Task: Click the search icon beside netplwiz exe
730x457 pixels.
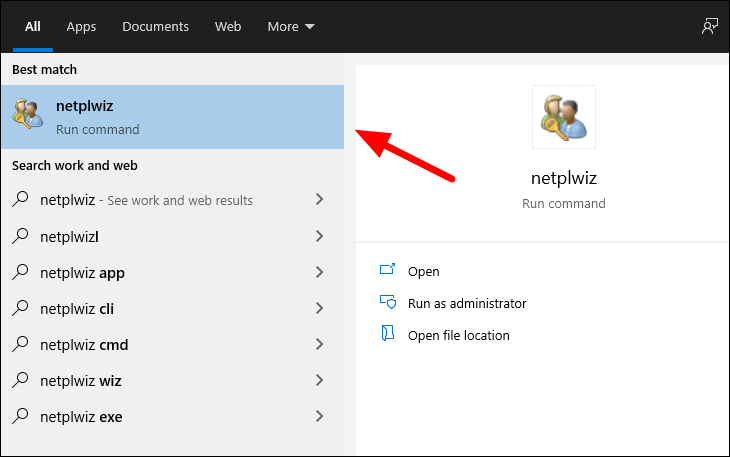Action: pos(20,416)
